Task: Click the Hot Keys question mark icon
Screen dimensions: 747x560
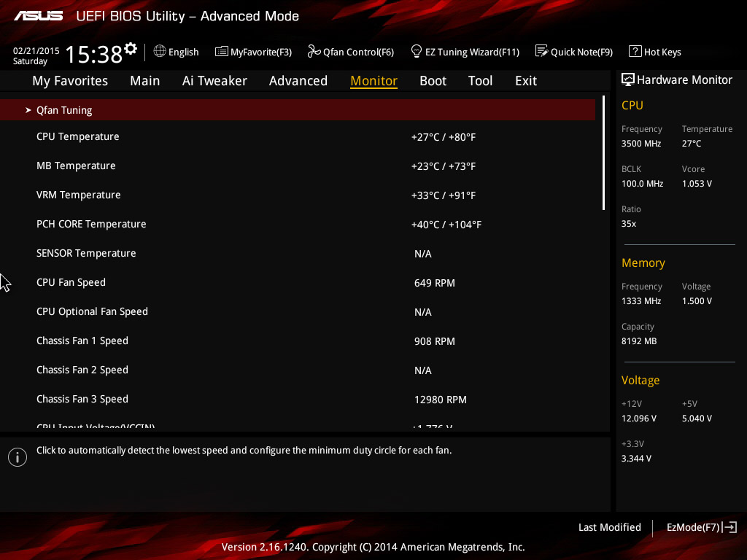Action: click(x=635, y=51)
